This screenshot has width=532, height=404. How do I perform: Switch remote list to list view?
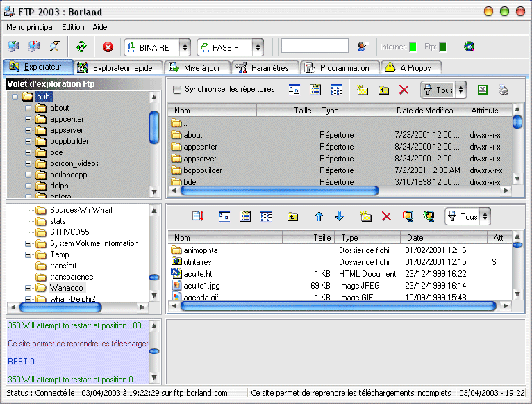click(x=315, y=90)
